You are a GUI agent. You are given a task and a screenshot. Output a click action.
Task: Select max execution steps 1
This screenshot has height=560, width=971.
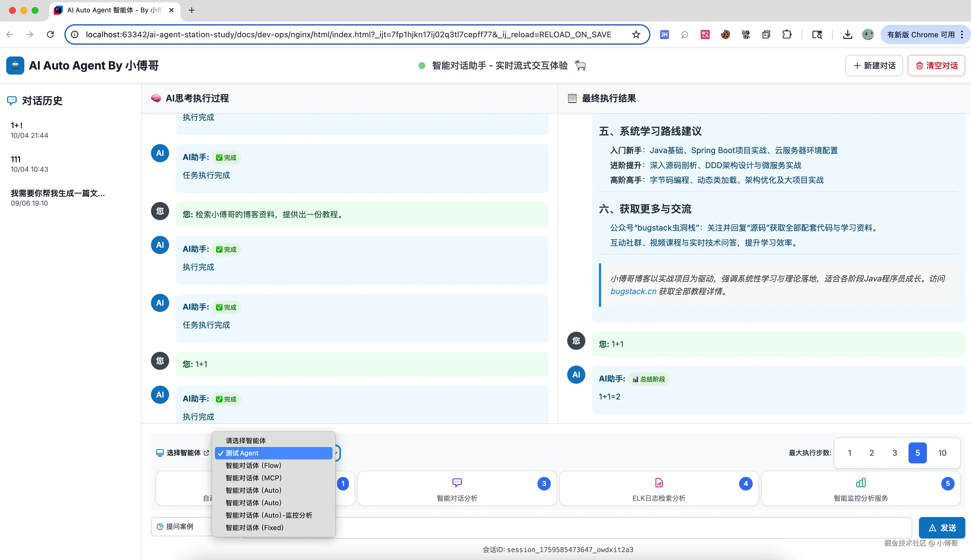[x=849, y=453]
